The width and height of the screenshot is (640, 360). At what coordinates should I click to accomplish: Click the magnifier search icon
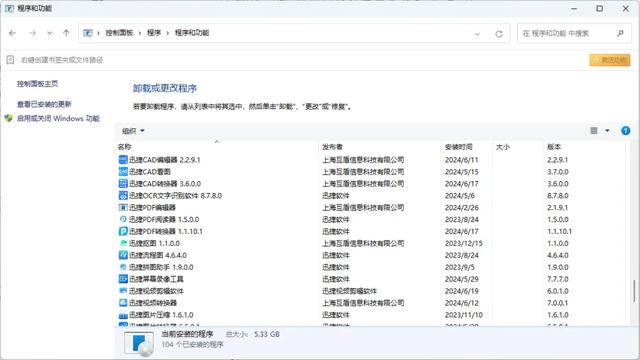620,33
